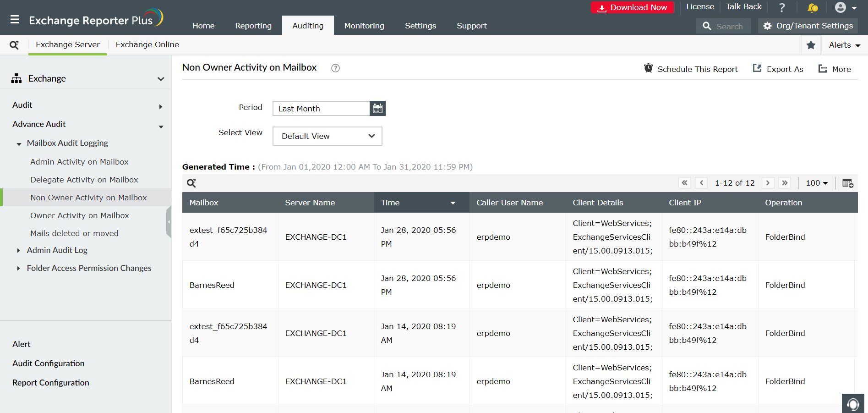Click the top Search box
The width and height of the screenshot is (868, 413).
coord(724,26)
